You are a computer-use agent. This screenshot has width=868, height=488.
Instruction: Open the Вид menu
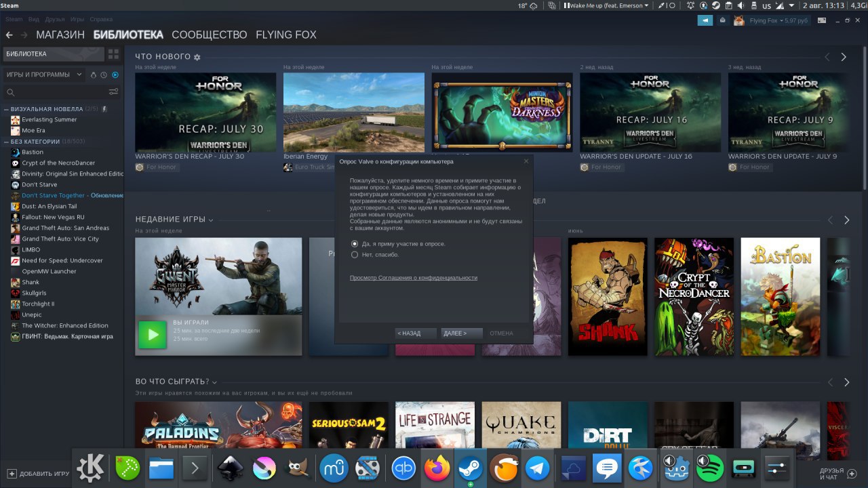click(34, 20)
